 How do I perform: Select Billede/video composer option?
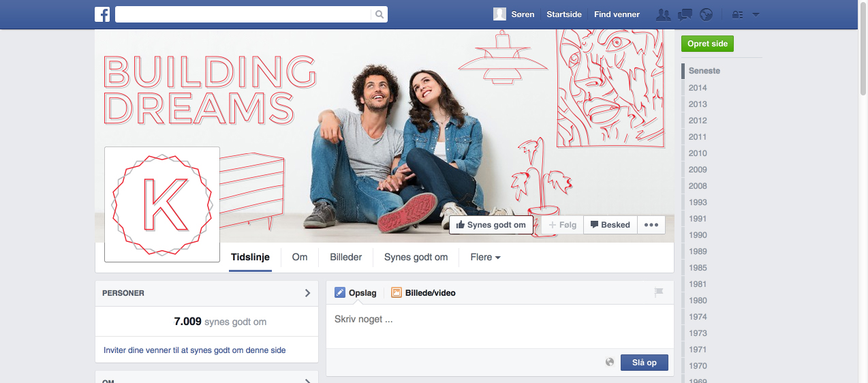tap(423, 293)
